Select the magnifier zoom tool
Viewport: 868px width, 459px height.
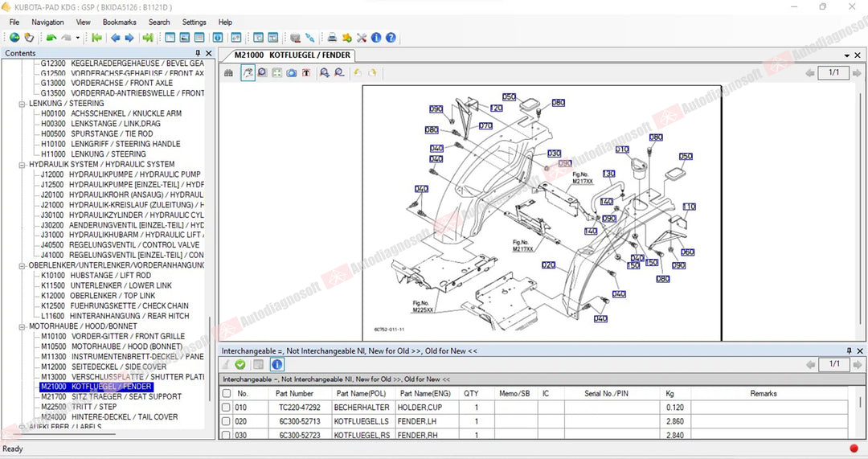[262, 73]
